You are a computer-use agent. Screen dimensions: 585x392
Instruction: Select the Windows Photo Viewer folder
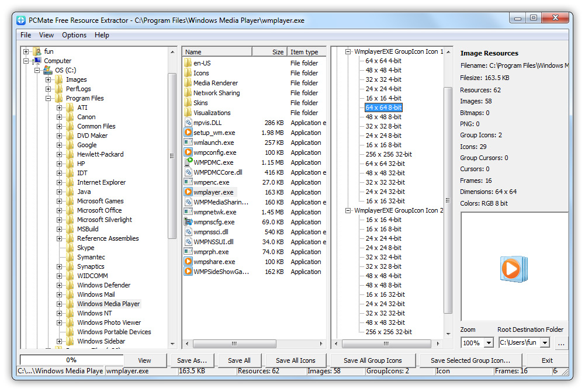point(109,322)
